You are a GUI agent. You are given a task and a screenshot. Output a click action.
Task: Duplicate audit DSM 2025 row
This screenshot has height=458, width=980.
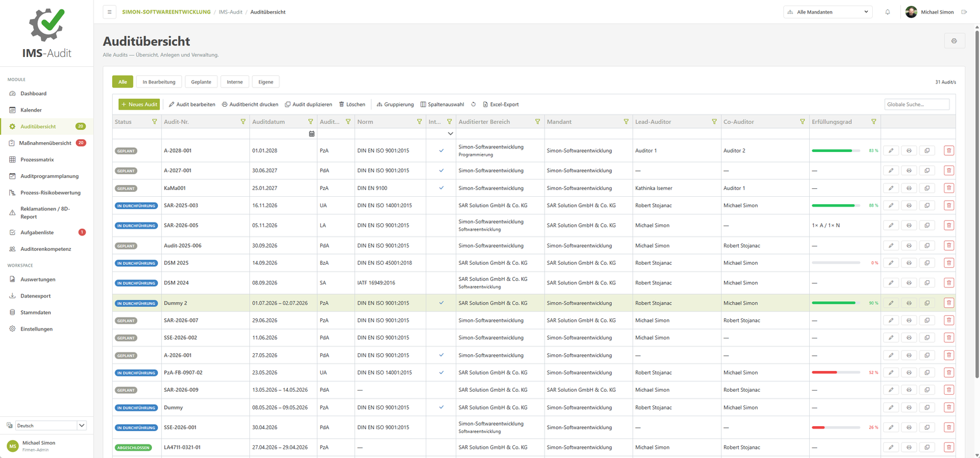(x=927, y=263)
